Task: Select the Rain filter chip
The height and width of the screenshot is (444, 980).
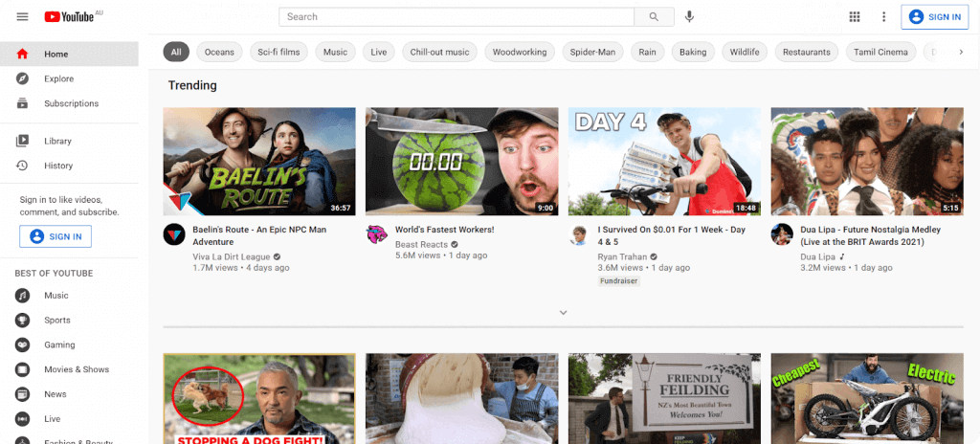Action: pyautogui.click(x=648, y=52)
